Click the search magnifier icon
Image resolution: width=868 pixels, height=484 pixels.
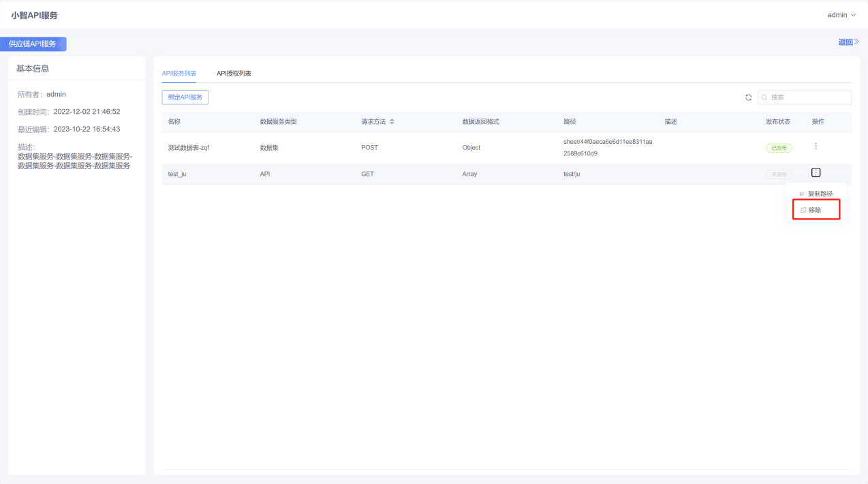click(x=765, y=97)
